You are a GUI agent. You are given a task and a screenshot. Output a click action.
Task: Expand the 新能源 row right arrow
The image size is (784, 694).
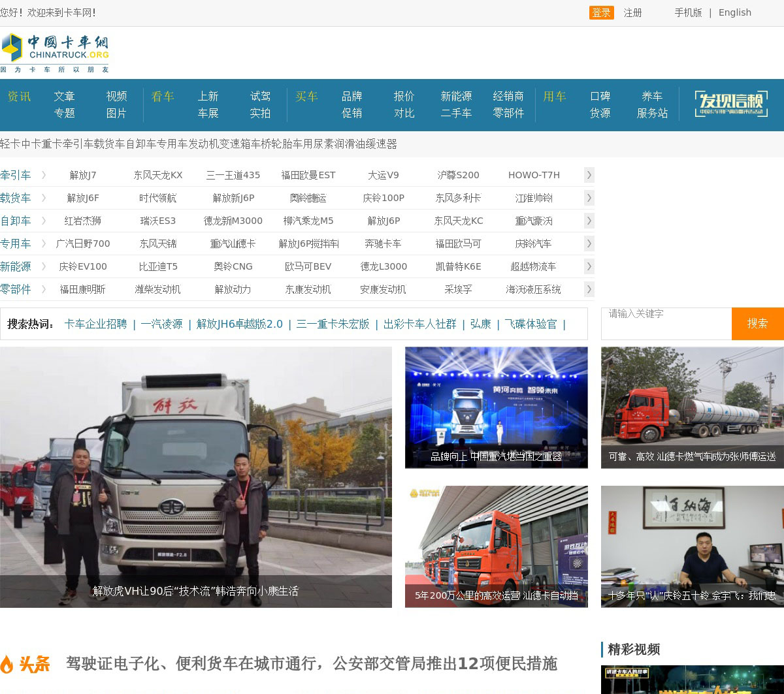click(x=589, y=266)
